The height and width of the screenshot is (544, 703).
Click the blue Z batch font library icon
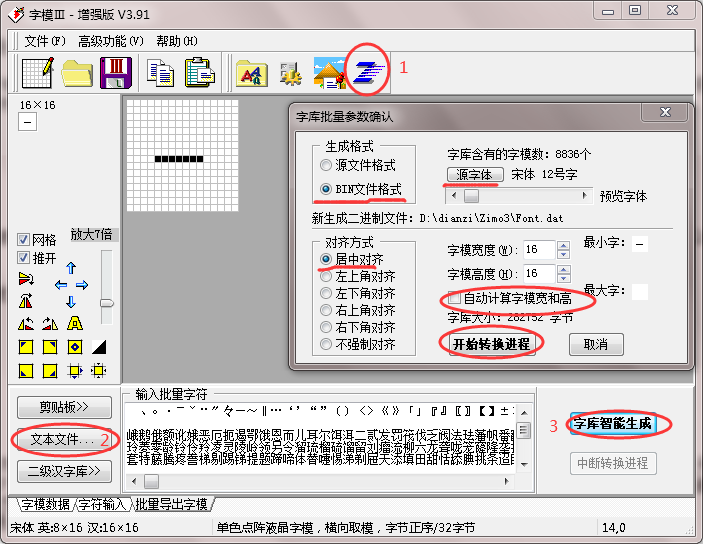[369, 72]
